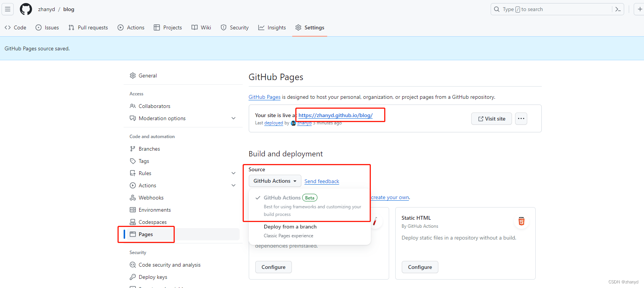Click the Static HTML card title
The image size is (644, 288).
pyautogui.click(x=416, y=218)
